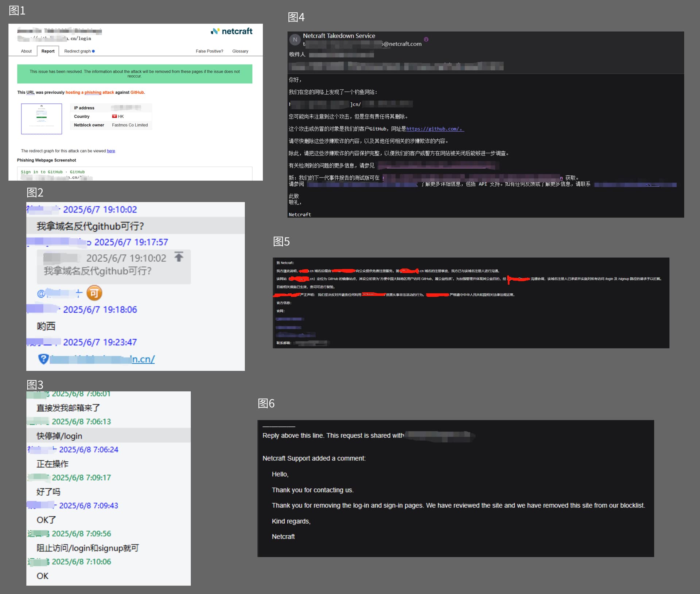This screenshot has width=700, height=594.
Task: Click the message '阻止访问/login和signup就可'
Action: [87, 548]
